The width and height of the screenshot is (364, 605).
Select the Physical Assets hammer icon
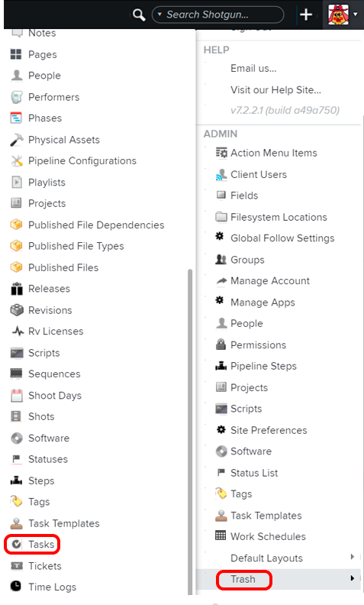coord(17,140)
